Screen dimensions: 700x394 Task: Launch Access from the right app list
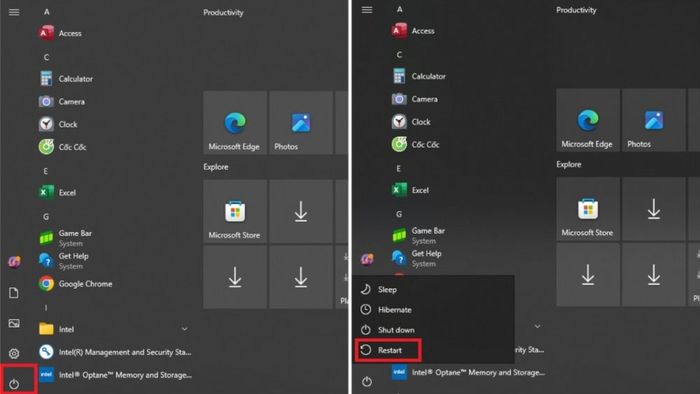413,31
